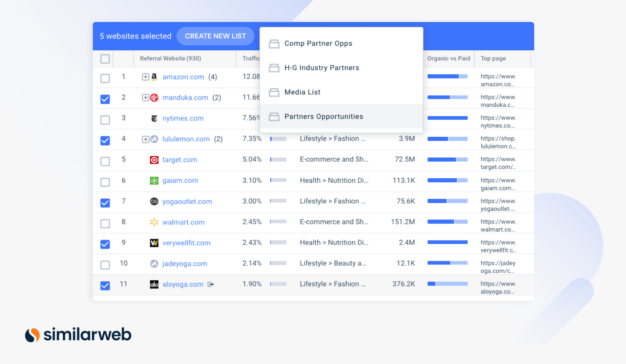The width and height of the screenshot is (626, 364).
Task: Collapse the manduka.com grouped entries
Action: tap(145, 97)
